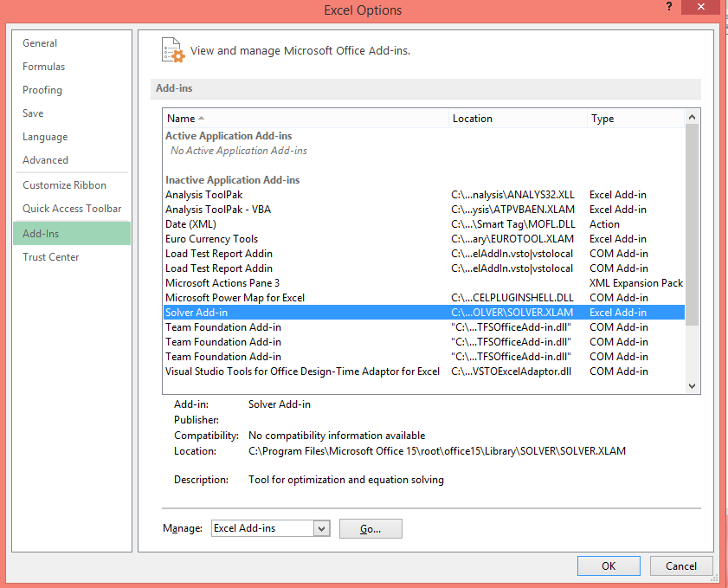This screenshot has width=728, height=588.
Task: Close the Excel Options dialog
Action: [x=701, y=7]
